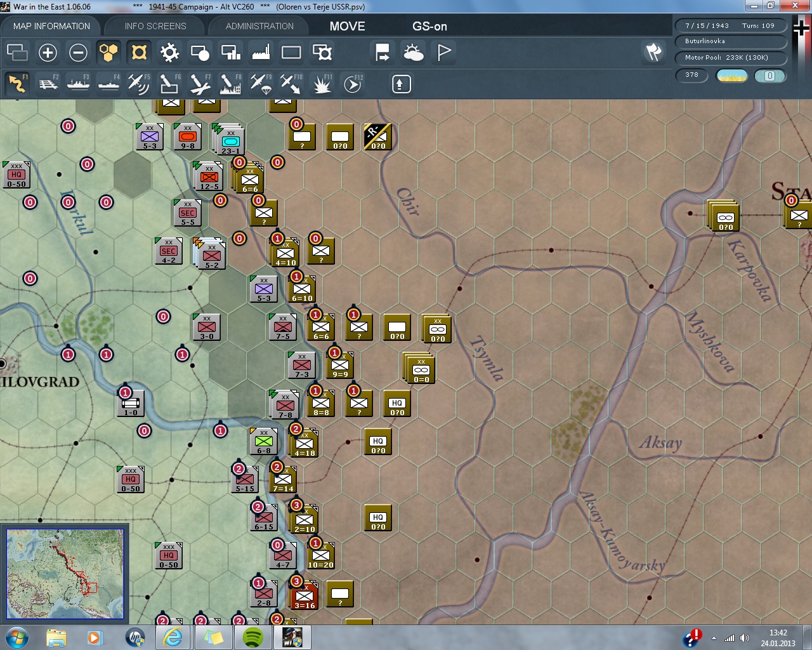Click the factory icon
Screen dimensions: 812x650
coord(261,52)
